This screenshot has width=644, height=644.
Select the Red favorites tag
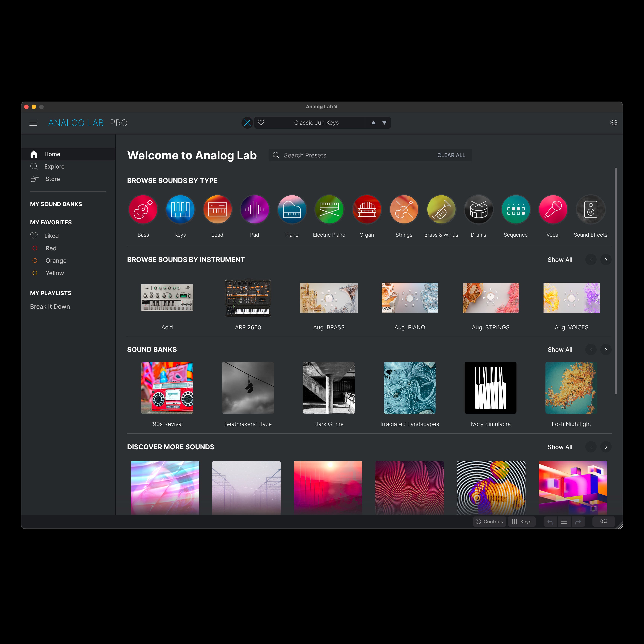68,248
